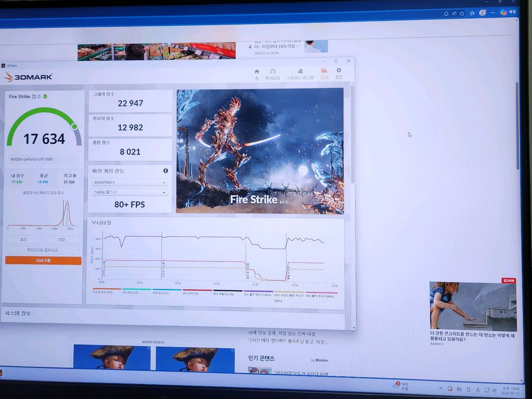Toggle the black CPU utilization legend
532x399 pixels.
228,293
